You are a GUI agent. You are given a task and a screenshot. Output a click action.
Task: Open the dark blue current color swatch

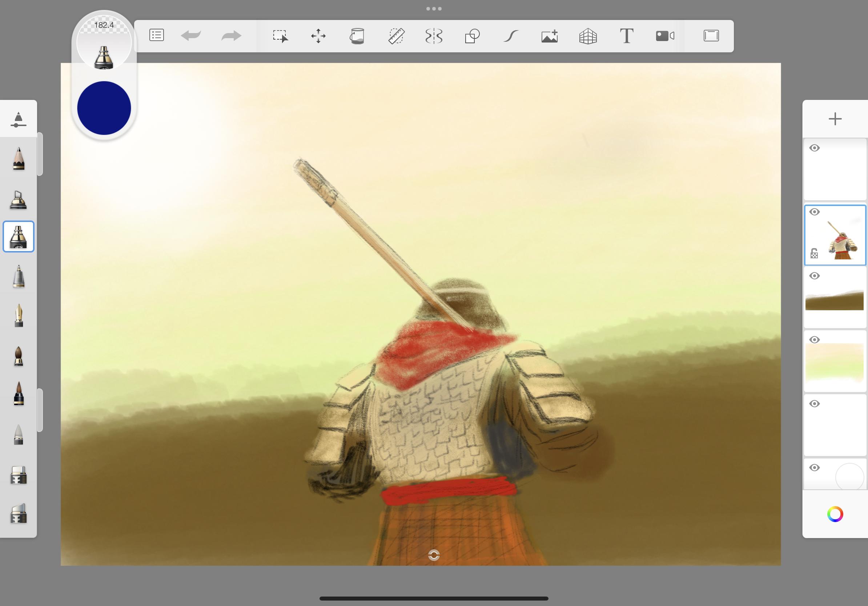tap(104, 108)
